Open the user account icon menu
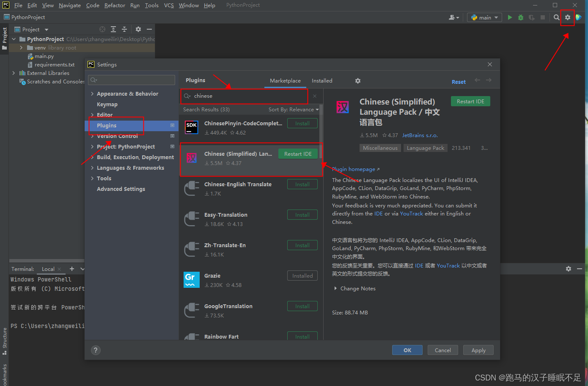 [454, 17]
